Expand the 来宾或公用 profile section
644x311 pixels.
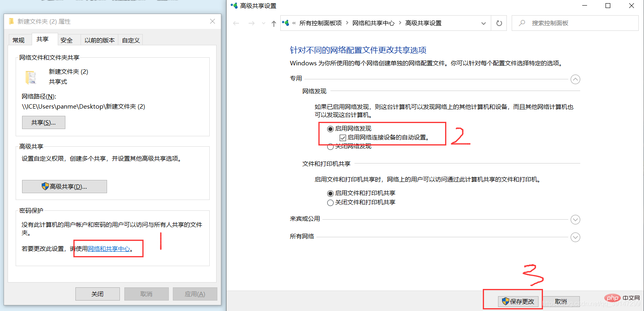coord(575,220)
